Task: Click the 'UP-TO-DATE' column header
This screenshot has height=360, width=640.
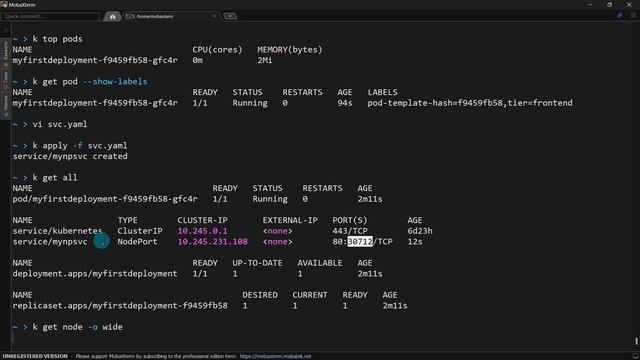Action: point(257,263)
